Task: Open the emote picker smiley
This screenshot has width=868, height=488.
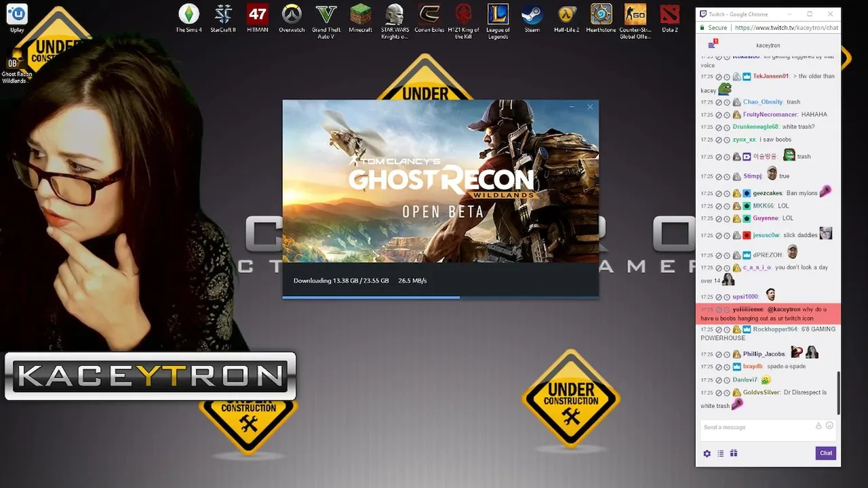Action: tap(829, 426)
